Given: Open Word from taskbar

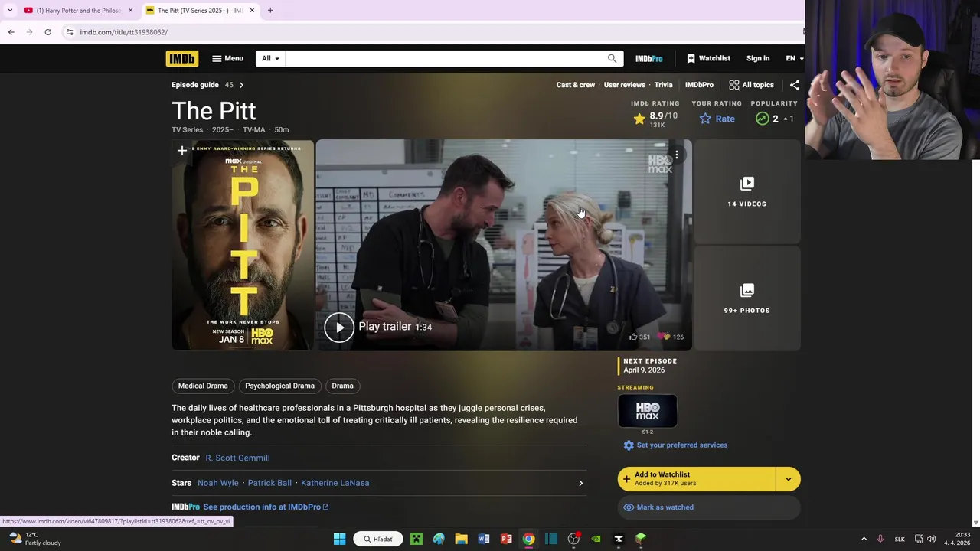Looking at the screenshot, I should point(484,539).
